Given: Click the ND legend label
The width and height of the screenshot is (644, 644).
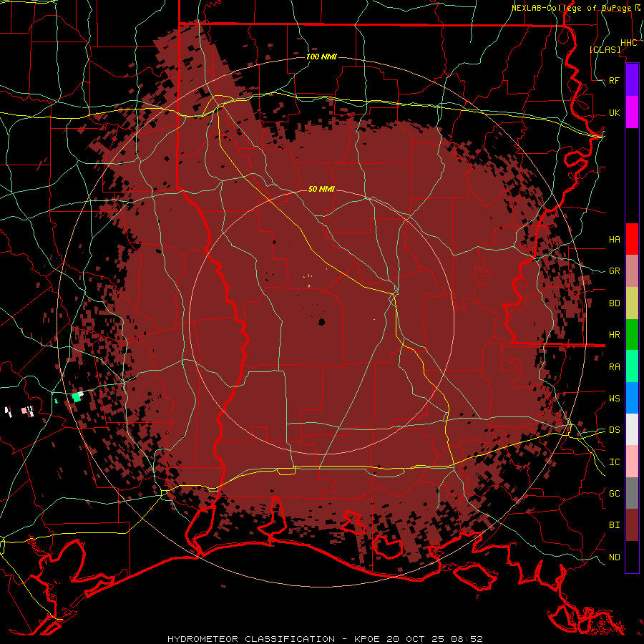Looking at the screenshot, I should (614, 557).
